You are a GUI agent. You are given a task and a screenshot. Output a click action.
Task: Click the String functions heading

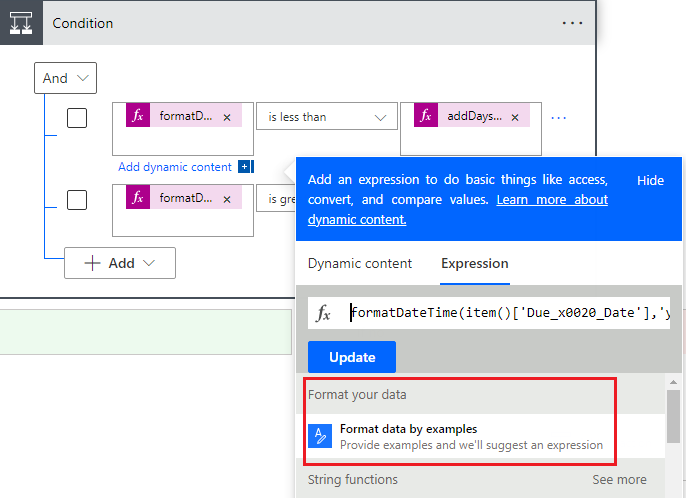click(x=353, y=480)
